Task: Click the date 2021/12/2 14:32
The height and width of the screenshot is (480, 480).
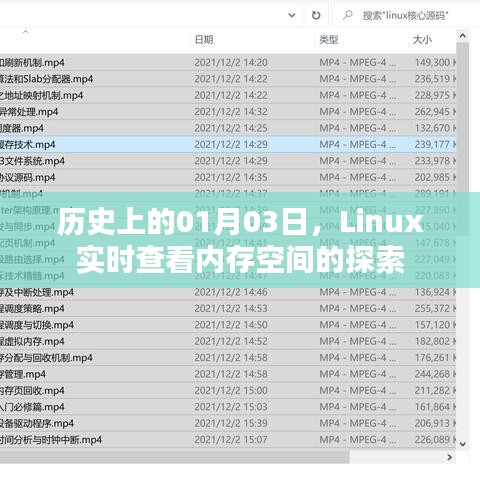Action: pos(231,112)
